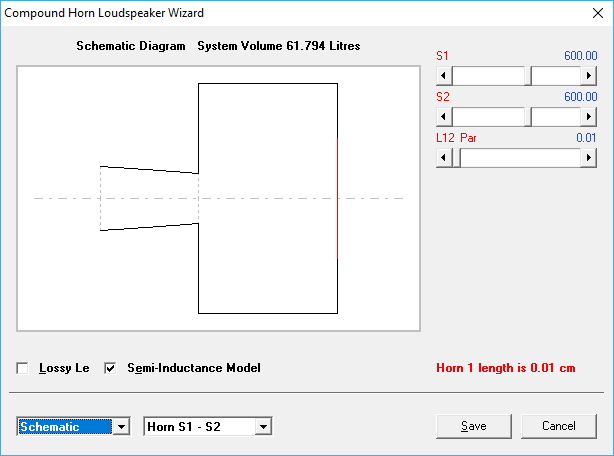Open the Horn S1 - S2 dropdown
The image size is (614, 456).
263,427
